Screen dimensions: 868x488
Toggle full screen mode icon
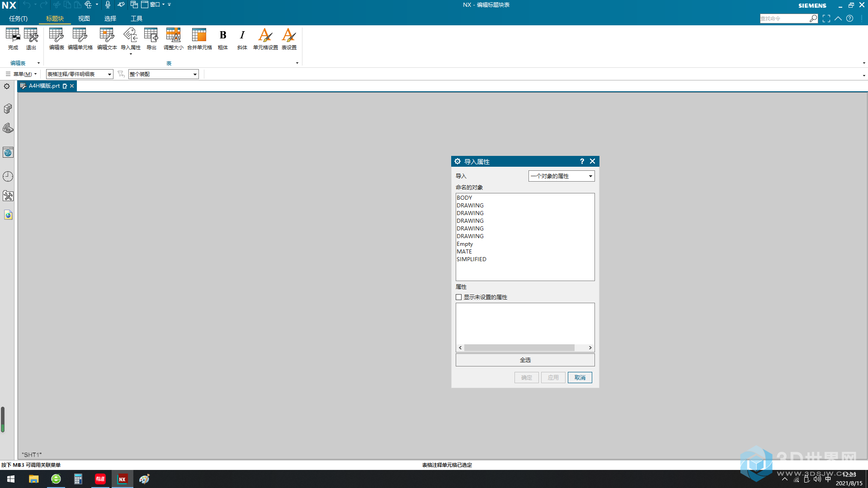click(826, 19)
